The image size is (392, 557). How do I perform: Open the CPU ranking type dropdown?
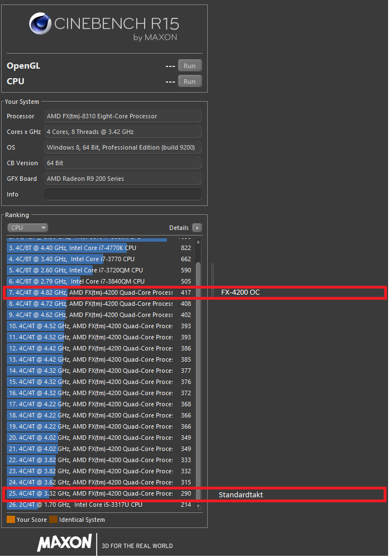(x=27, y=228)
